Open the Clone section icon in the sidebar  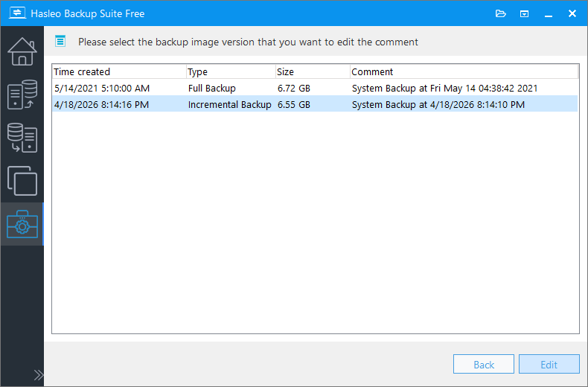(22, 181)
